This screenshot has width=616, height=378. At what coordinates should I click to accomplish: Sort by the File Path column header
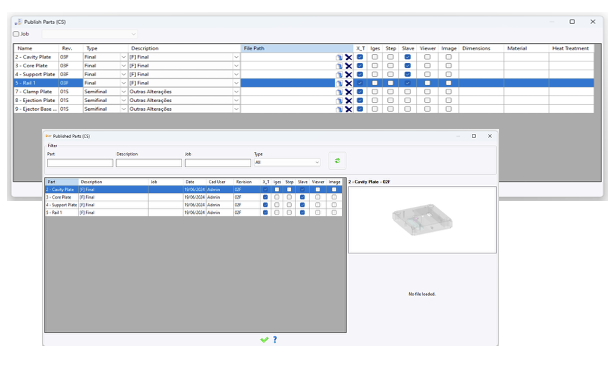pyautogui.click(x=297, y=48)
